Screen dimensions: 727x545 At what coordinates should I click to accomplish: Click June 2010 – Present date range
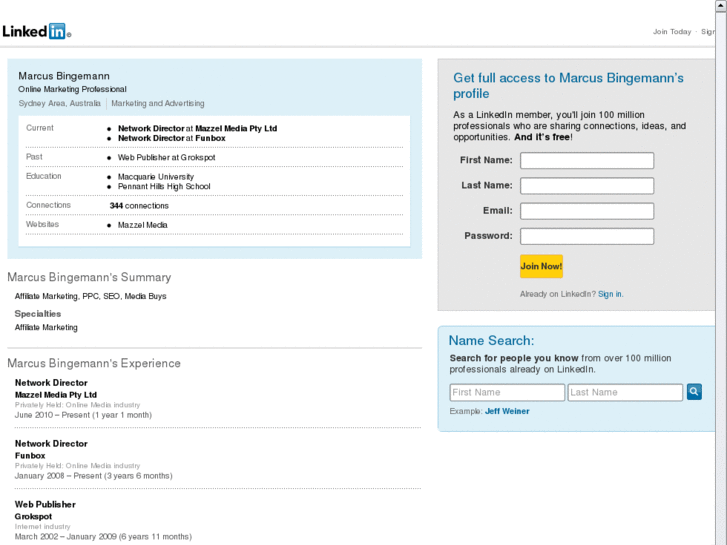pos(83,415)
